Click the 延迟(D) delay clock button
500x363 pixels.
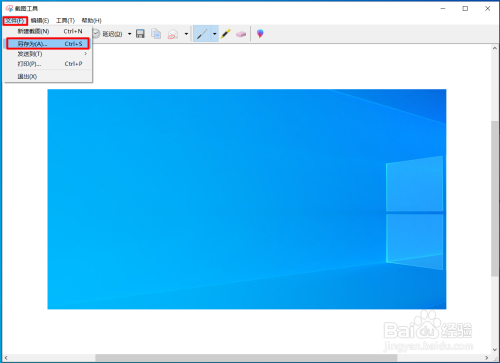pyautogui.click(x=107, y=34)
